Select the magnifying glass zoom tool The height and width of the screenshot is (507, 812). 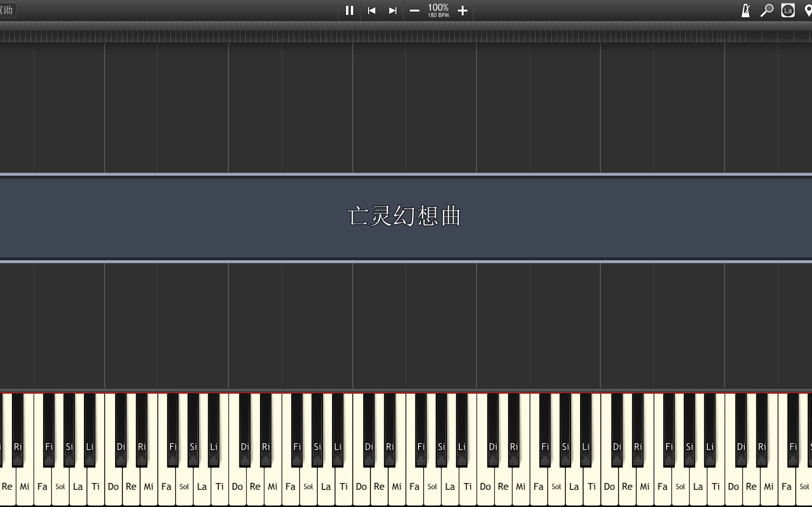(766, 10)
